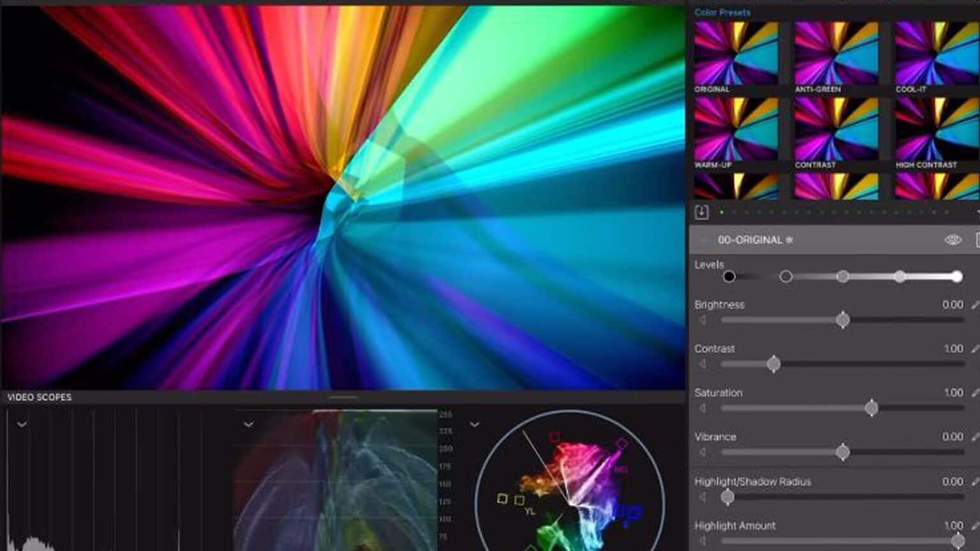
Task: Click the Brightness label
Action: point(719,305)
